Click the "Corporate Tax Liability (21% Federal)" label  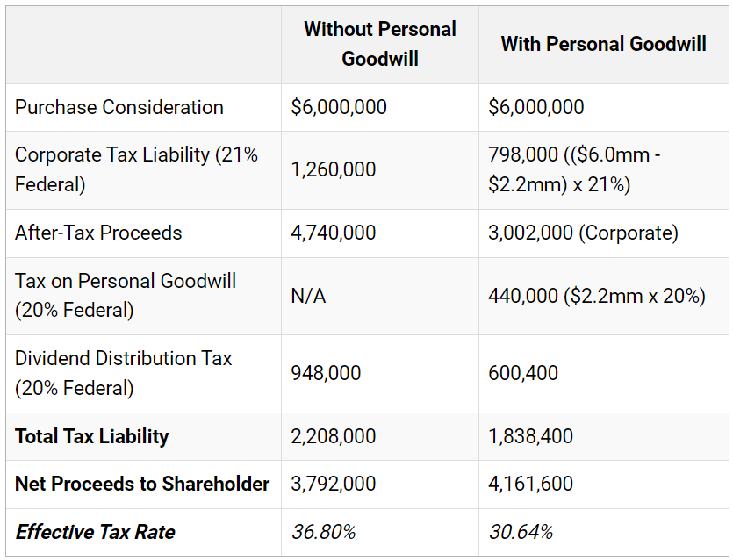(137, 169)
